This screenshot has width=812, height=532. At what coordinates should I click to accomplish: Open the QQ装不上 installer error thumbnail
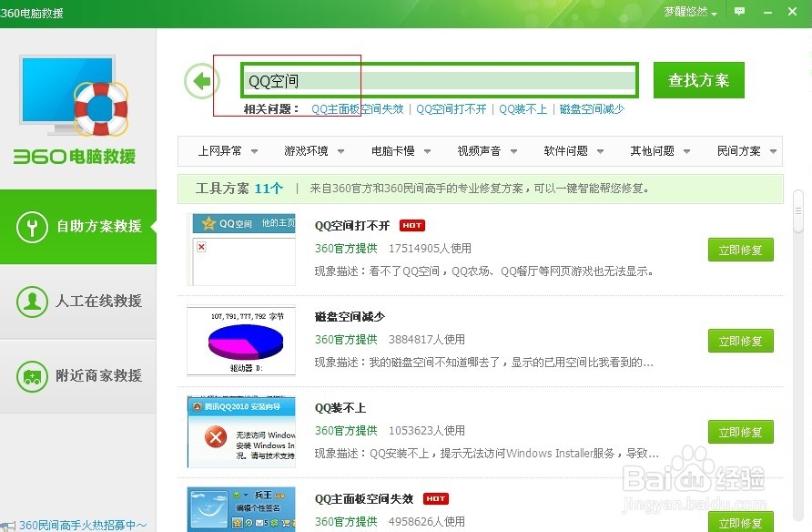(241, 432)
